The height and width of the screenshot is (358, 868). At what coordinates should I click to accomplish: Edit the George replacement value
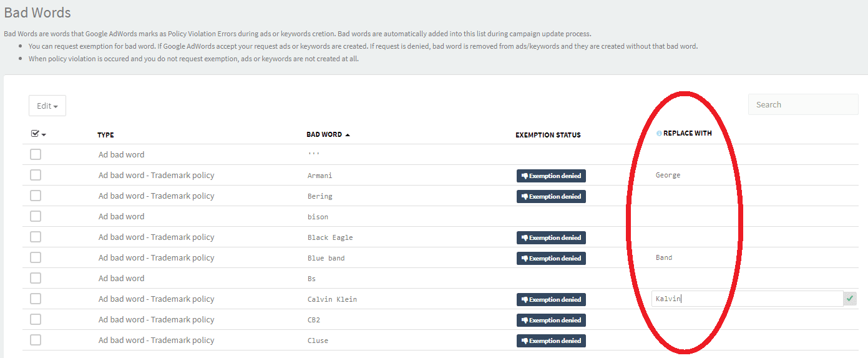(668, 176)
